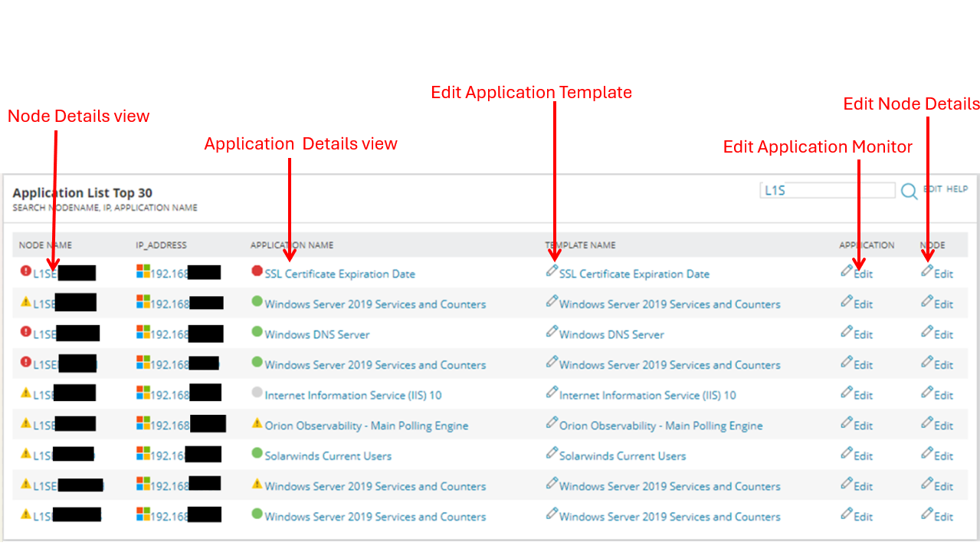The height and width of the screenshot is (549, 980).
Task: Click Node Edit pencil in Solarwinds Current Users row
Action: 927,452
